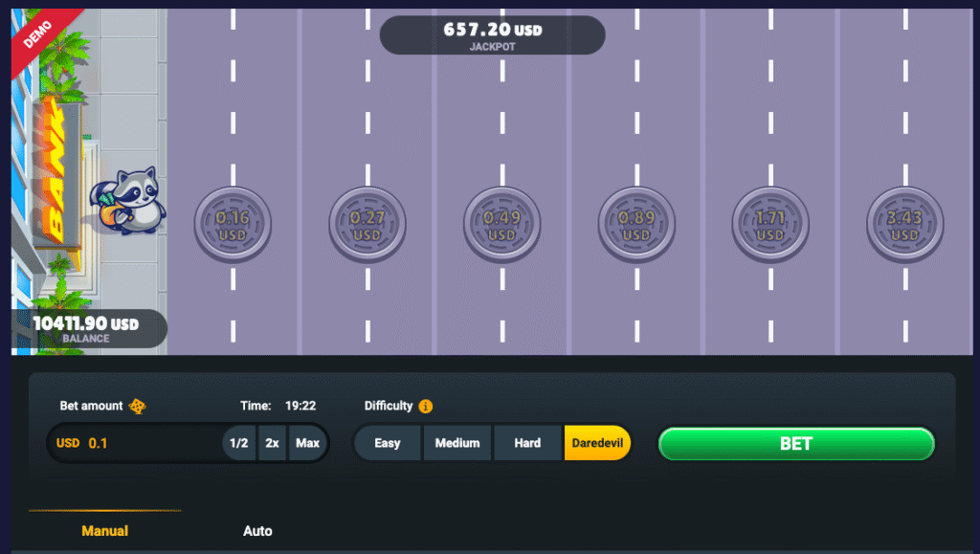The height and width of the screenshot is (554, 980).
Task: Click the 0.27 USD manhole coin
Action: click(367, 226)
